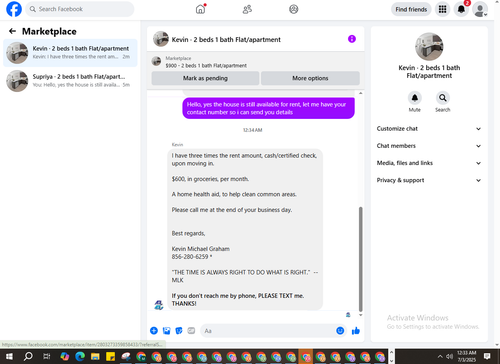This screenshot has height=364, width=500.
Task: Focus the Search Facebook field
Action: tap(80, 9)
